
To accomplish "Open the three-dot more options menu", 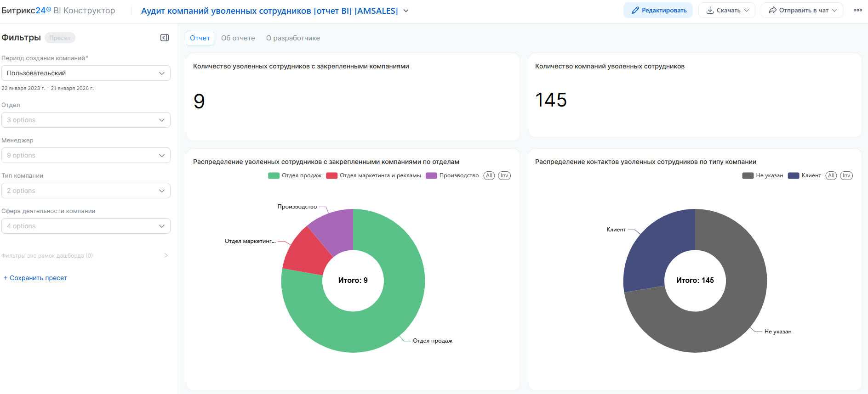I will click(x=858, y=10).
